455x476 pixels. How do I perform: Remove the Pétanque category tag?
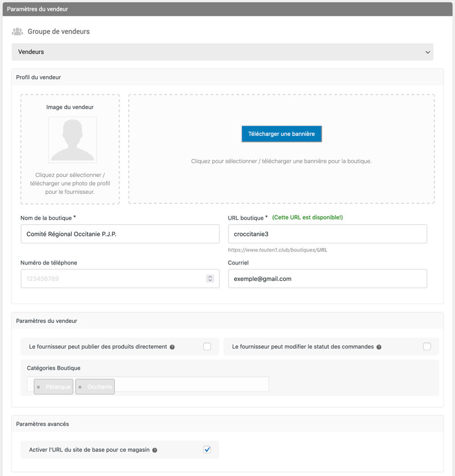click(39, 387)
